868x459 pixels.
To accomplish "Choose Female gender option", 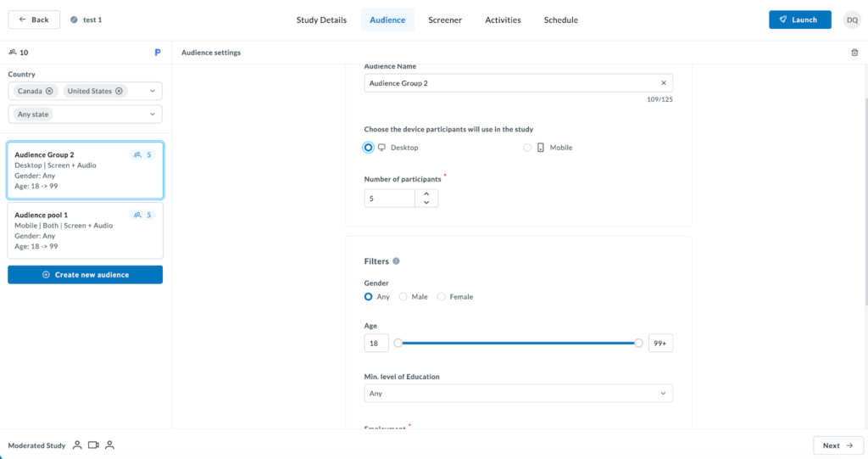I will (441, 297).
